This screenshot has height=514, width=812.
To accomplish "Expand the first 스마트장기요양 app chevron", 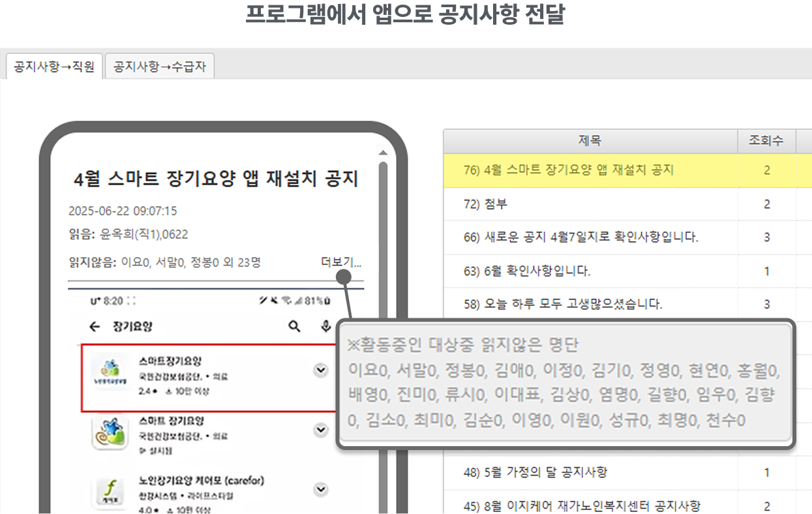I will click(320, 370).
